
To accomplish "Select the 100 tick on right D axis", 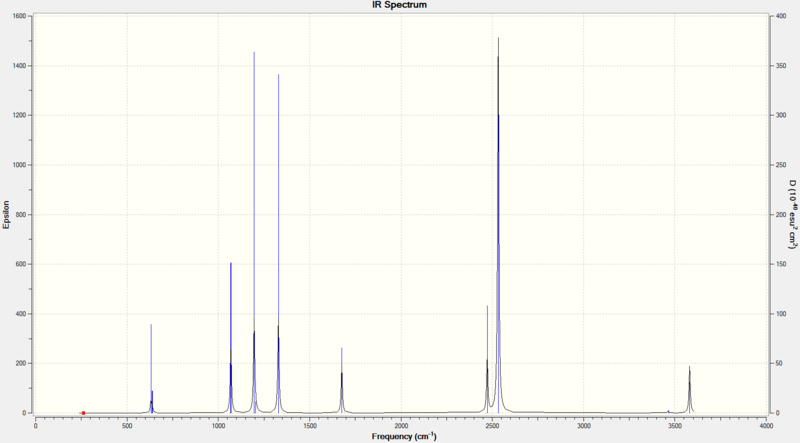I will (x=781, y=314).
